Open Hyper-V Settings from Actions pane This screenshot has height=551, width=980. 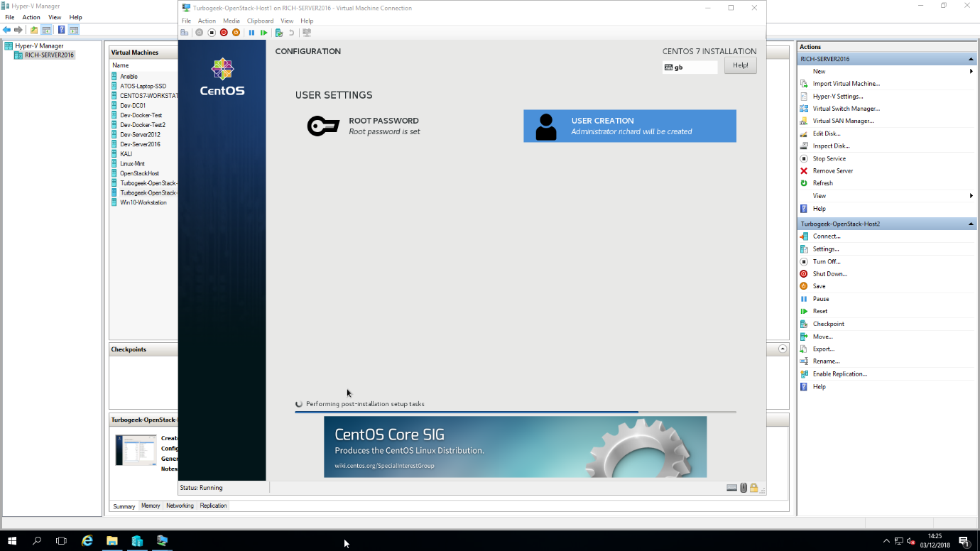838,96
